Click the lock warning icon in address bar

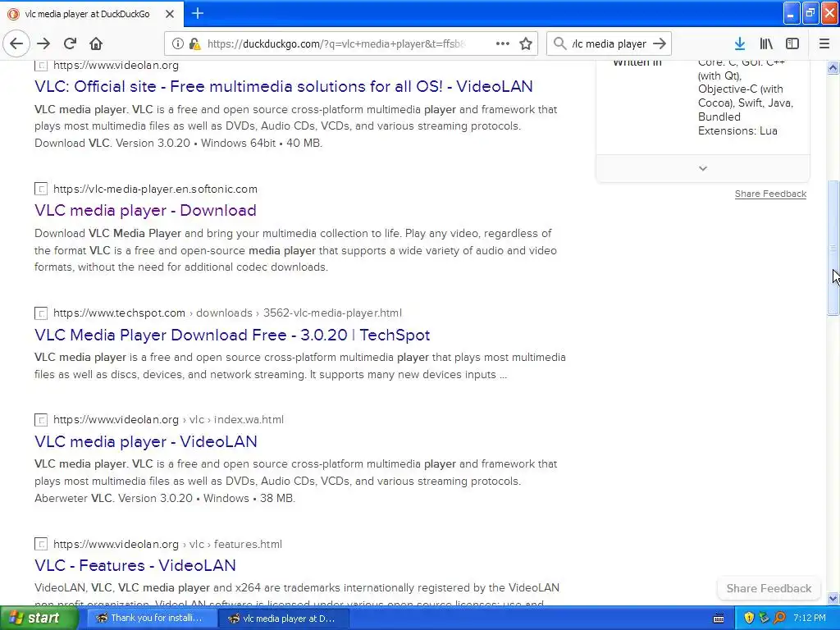[195, 43]
